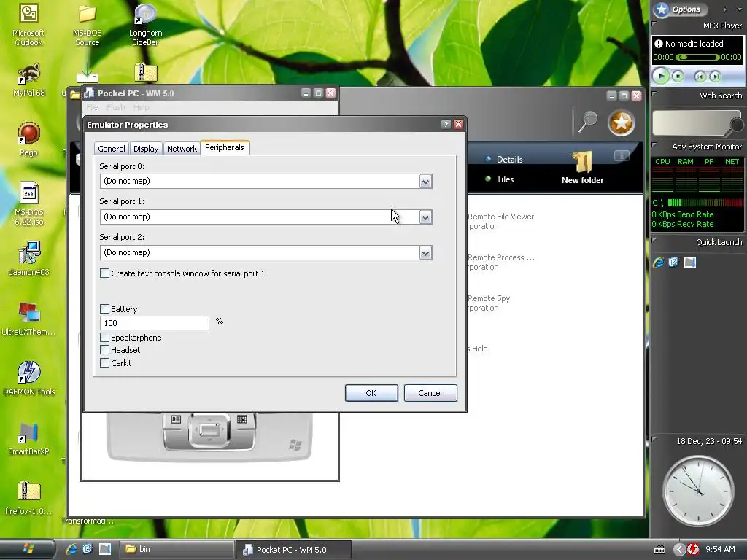Stop playback in MP3 Player
Screen dimensions: 747x560
pyautogui.click(x=678, y=76)
